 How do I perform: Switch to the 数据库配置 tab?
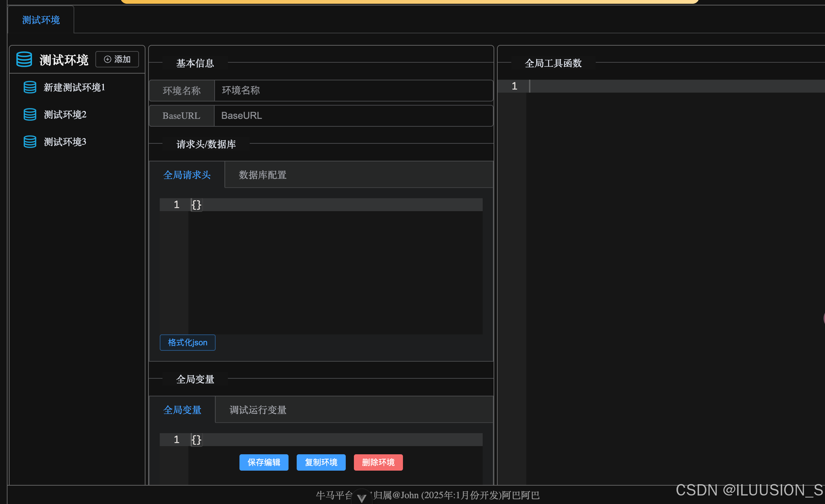click(x=262, y=175)
